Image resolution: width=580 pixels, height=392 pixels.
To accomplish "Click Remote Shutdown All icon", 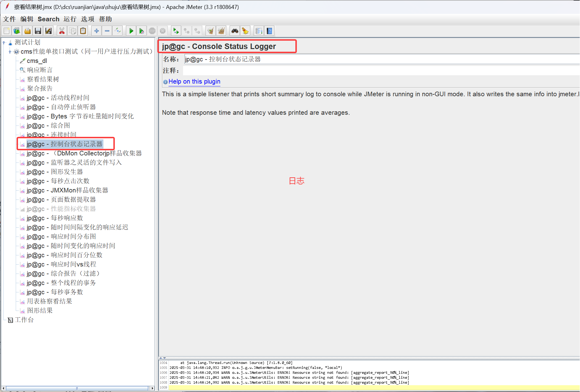I will [197, 31].
